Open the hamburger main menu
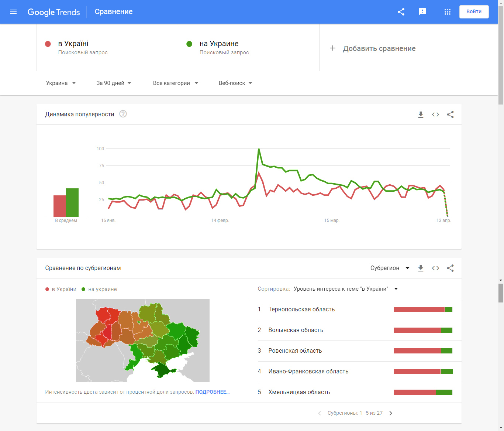The height and width of the screenshot is (431, 504). pos(13,12)
